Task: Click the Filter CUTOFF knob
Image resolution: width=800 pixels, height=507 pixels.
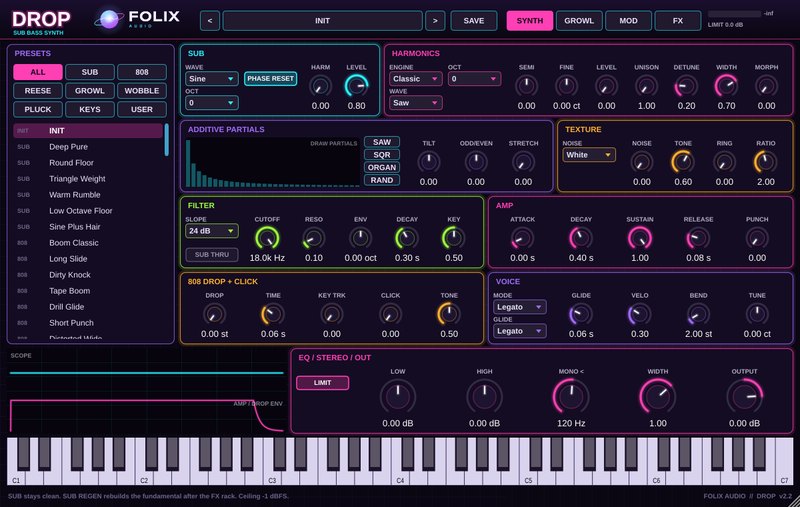Action: click(267, 238)
